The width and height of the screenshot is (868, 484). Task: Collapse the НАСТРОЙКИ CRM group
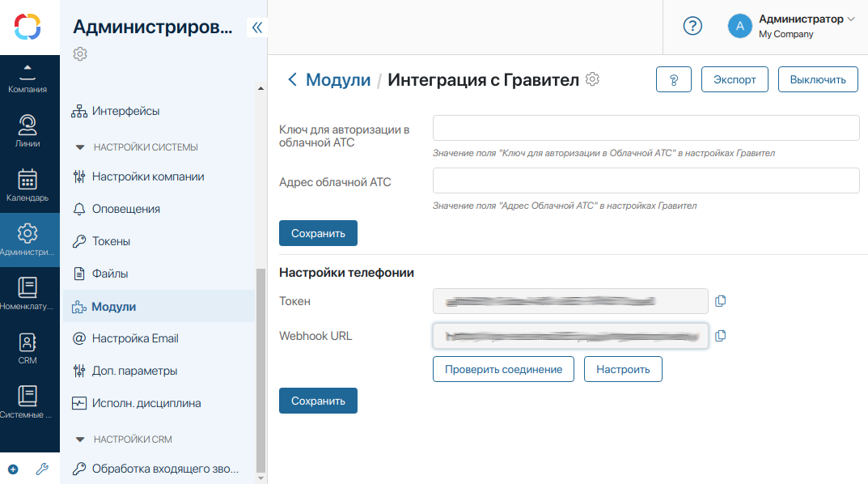tap(80, 439)
